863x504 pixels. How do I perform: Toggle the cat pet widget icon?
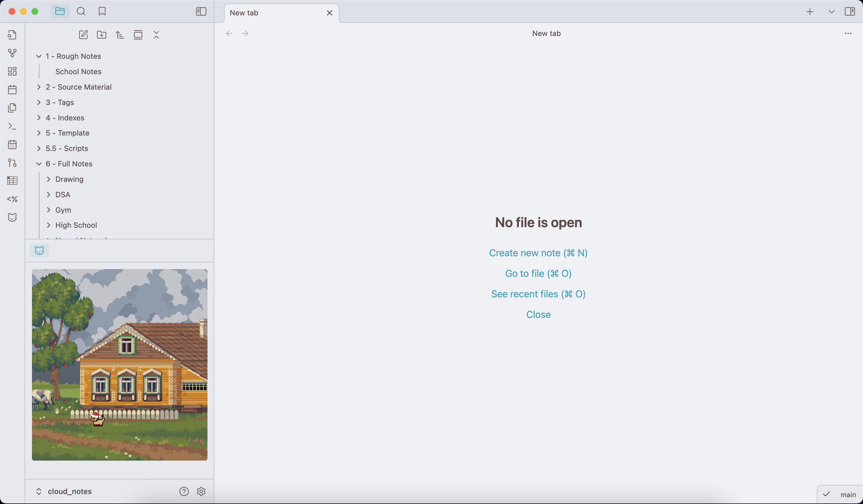[39, 250]
